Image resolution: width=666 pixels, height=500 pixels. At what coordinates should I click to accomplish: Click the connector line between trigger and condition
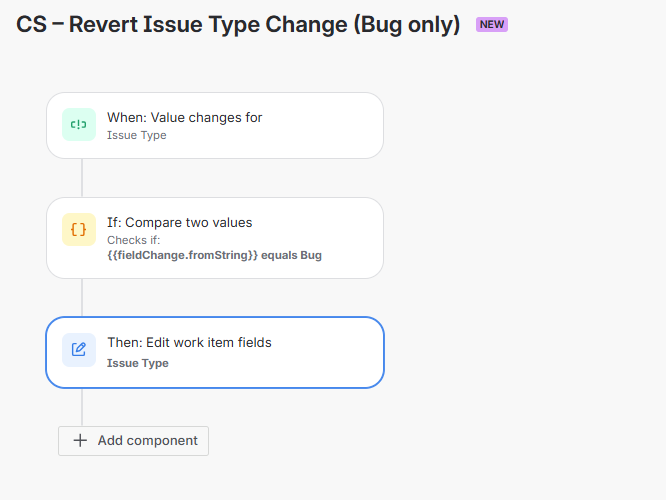coord(82,178)
